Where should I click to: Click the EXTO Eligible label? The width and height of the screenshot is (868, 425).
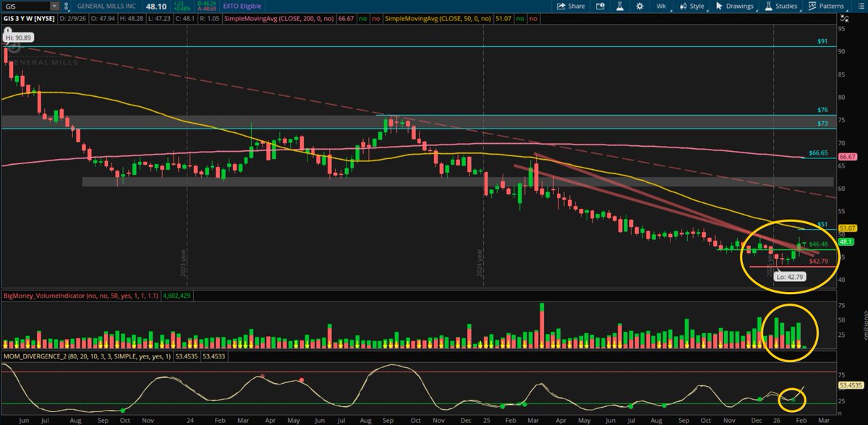coord(242,7)
